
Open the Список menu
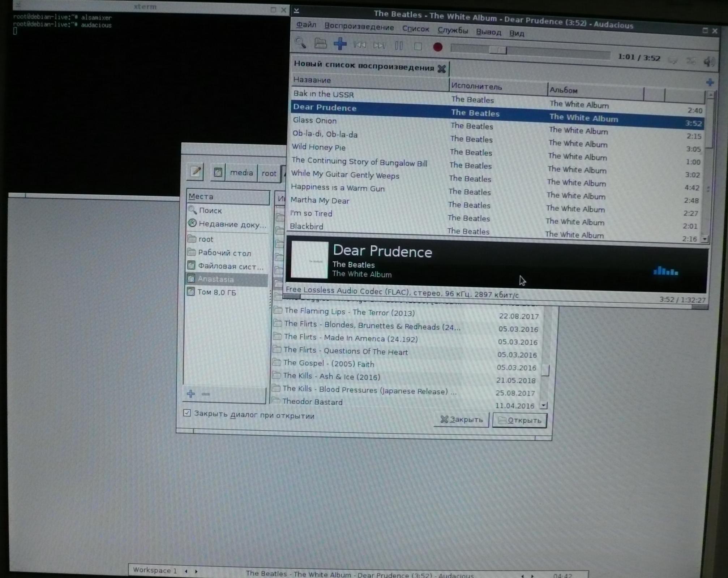pos(416,29)
